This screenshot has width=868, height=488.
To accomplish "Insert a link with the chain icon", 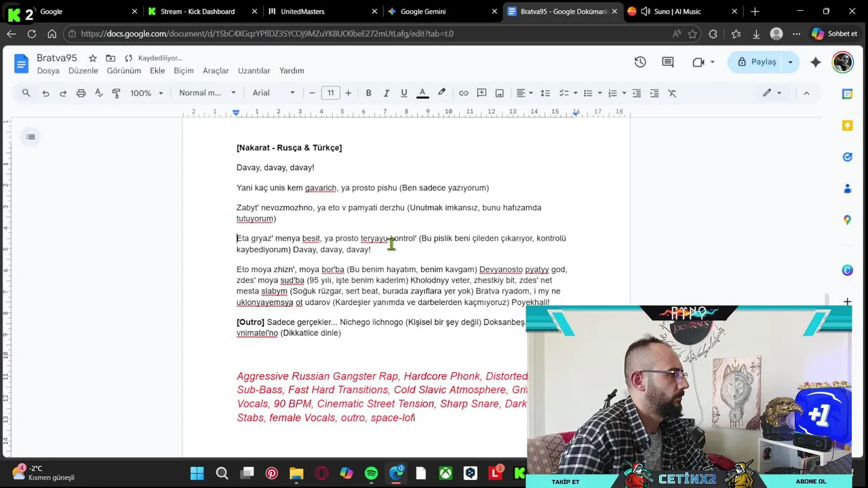I will (x=463, y=93).
